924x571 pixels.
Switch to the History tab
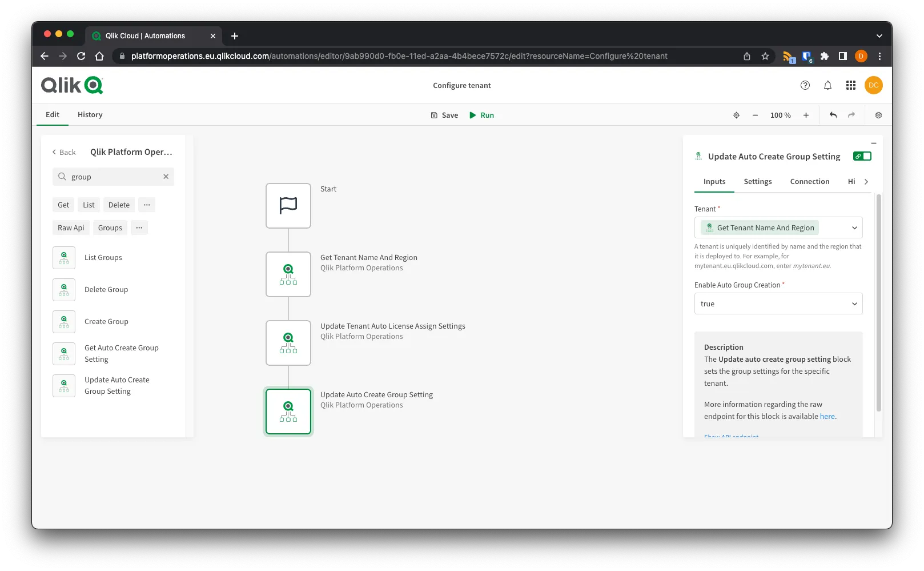(90, 114)
